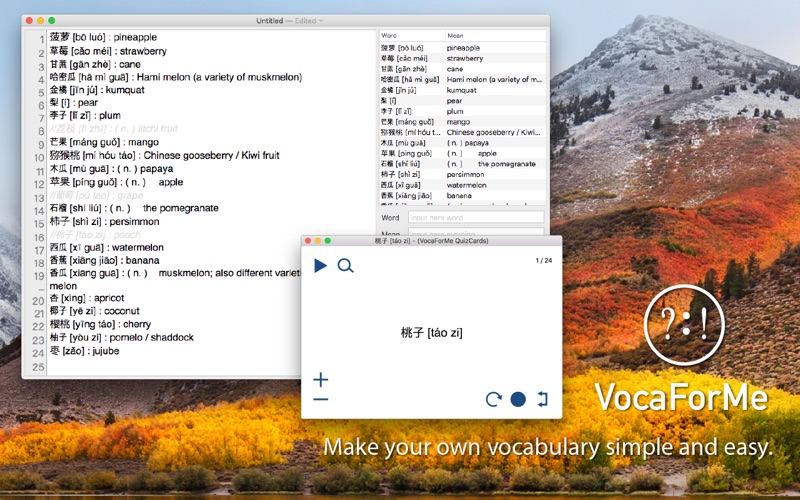The height and width of the screenshot is (500, 800).
Task: Increase card font with the plus icon
Action: click(x=320, y=380)
